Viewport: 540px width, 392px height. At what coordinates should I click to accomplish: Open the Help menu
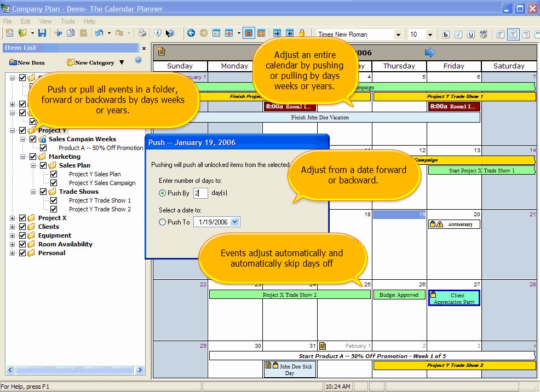(x=89, y=21)
